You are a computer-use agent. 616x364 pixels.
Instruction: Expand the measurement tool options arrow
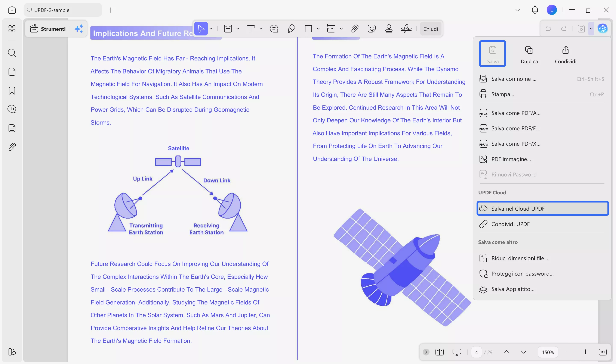(x=341, y=29)
